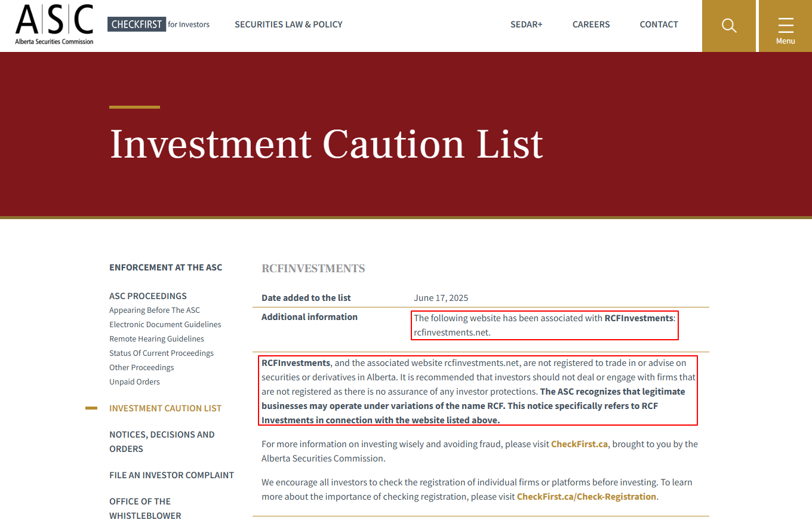
Task: Click the 'Additional information' label
Action: pyautogui.click(x=309, y=317)
